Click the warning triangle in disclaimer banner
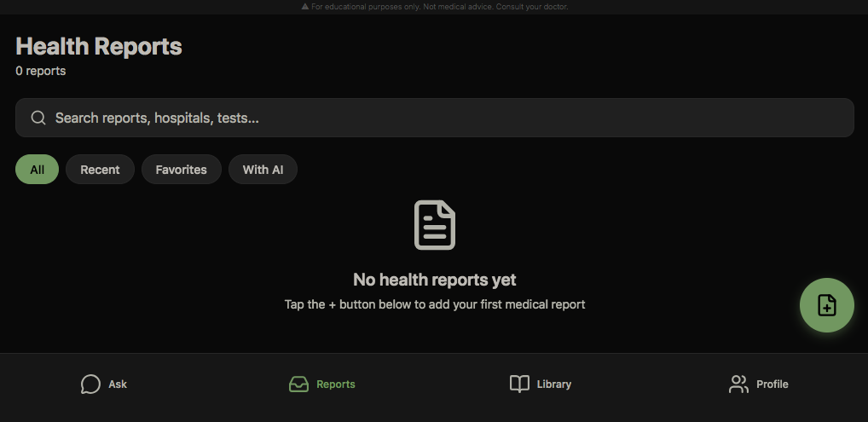868x422 pixels. pos(305,7)
